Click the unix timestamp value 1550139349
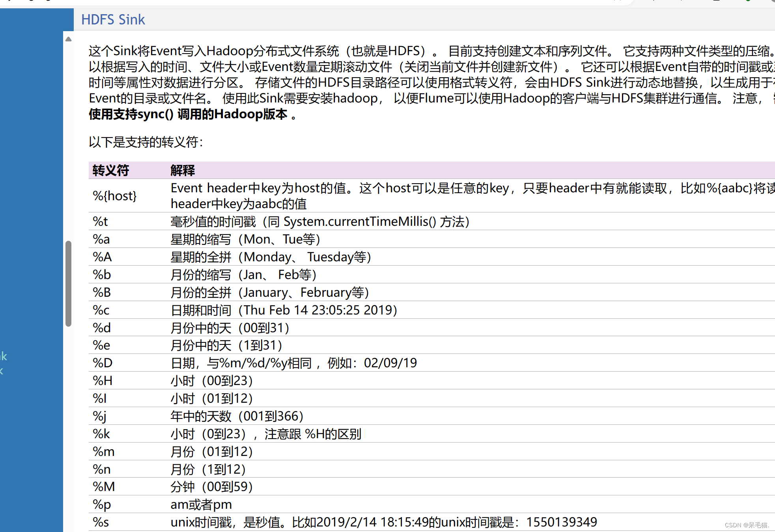Screen dimensions: 775x532 [561, 522]
